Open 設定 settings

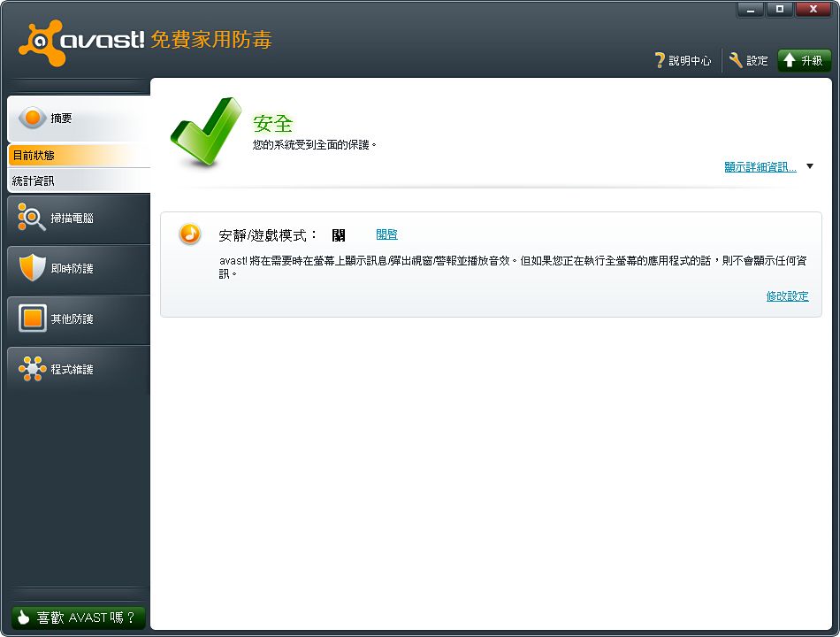pyautogui.click(x=749, y=60)
